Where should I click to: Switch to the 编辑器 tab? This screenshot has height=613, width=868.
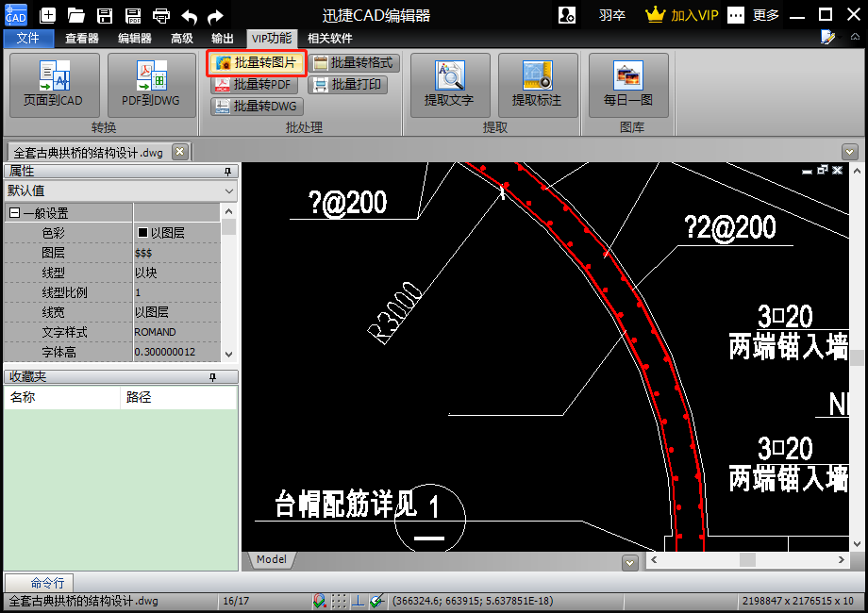click(x=135, y=38)
